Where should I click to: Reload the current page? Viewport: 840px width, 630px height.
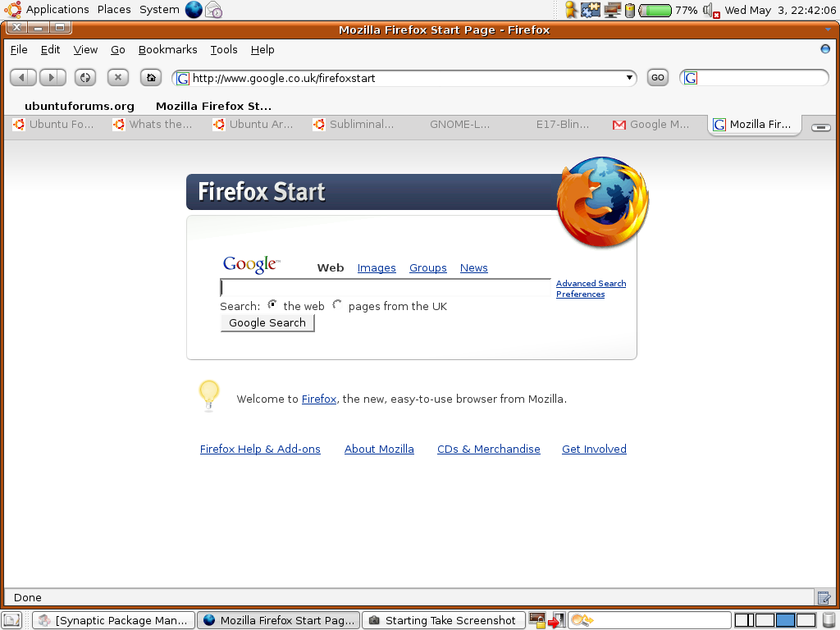pos(85,78)
